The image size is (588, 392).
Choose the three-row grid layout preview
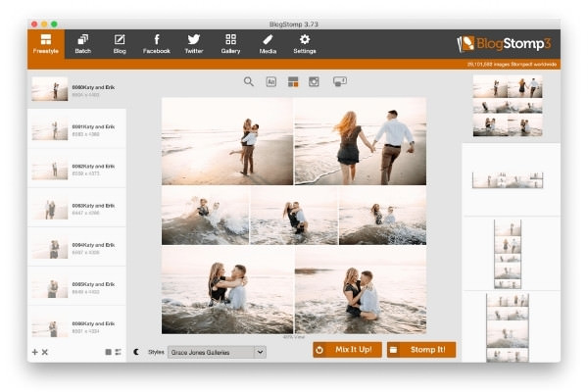click(508, 106)
